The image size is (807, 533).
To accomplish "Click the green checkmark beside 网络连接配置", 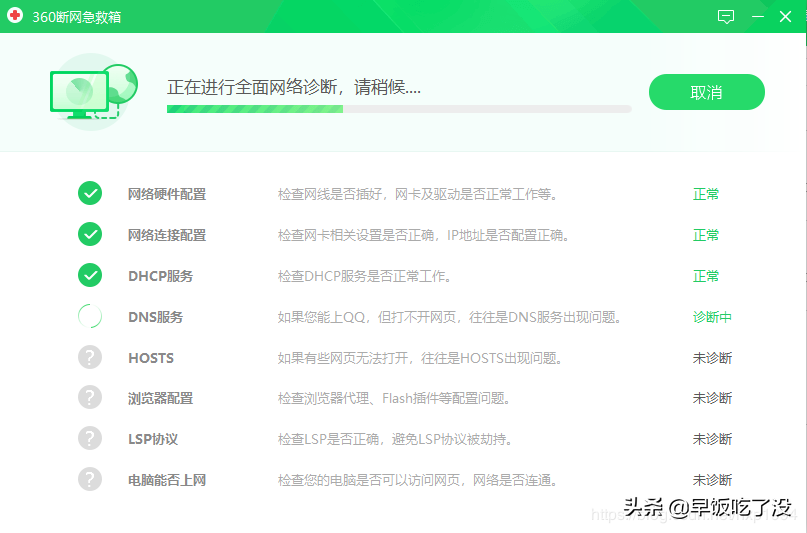I will 90,234.
